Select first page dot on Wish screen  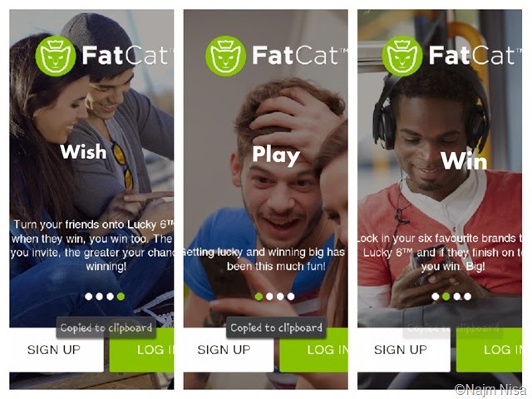(89, 297)
